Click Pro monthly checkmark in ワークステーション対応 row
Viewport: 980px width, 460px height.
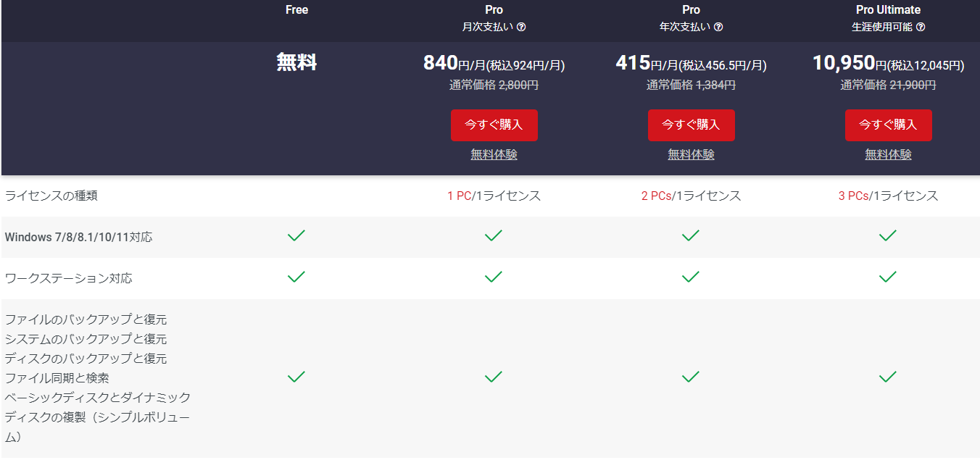tap(494, 277)
